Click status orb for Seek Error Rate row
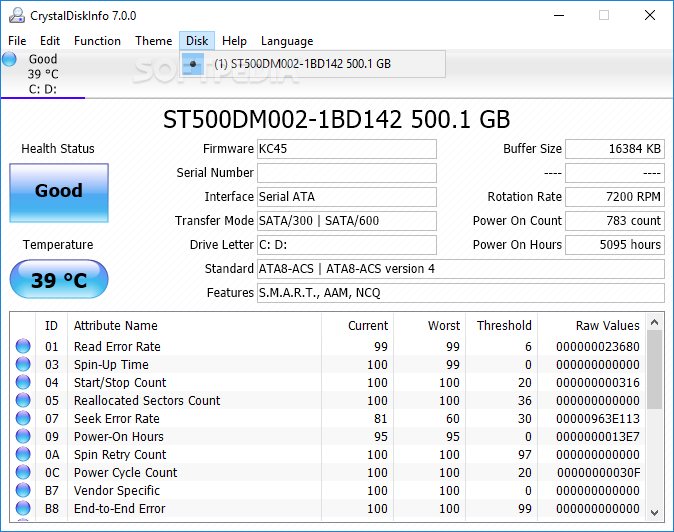 (23, 418)
